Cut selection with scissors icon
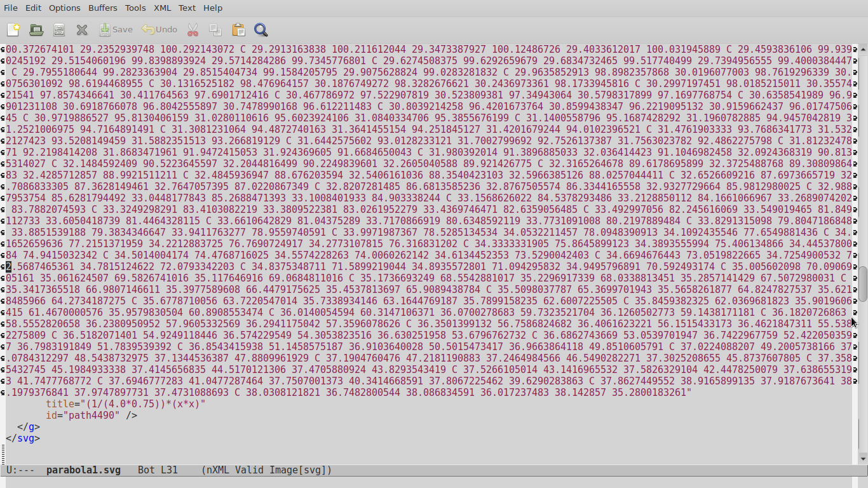Viewport: 868px width, 488px height. [193, 30]
